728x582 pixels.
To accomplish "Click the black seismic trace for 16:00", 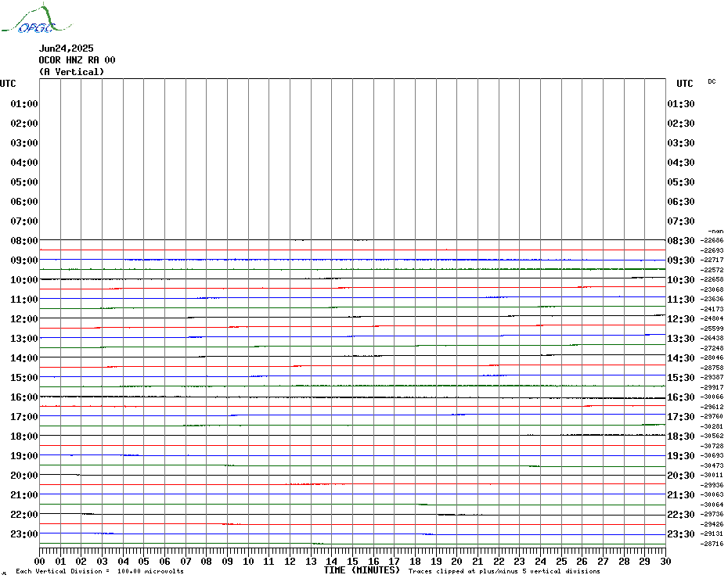I will 353,397.
